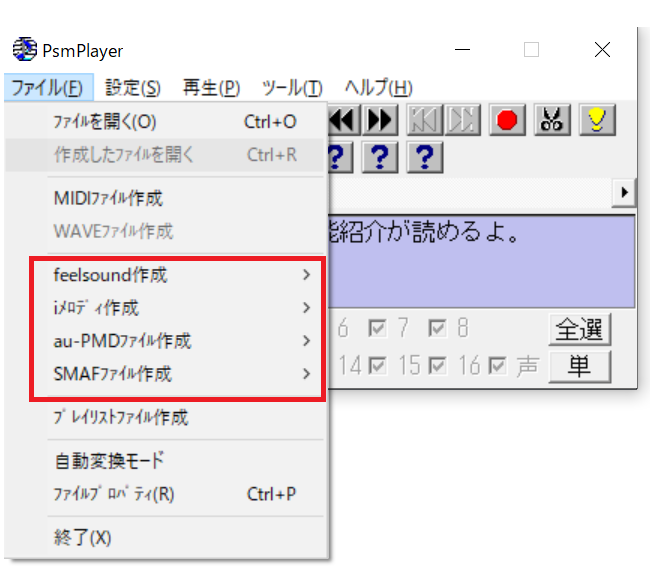Click the rightmost blue question mark button
The height and width of the screenshot is (588, 650).
pos(425,157)
